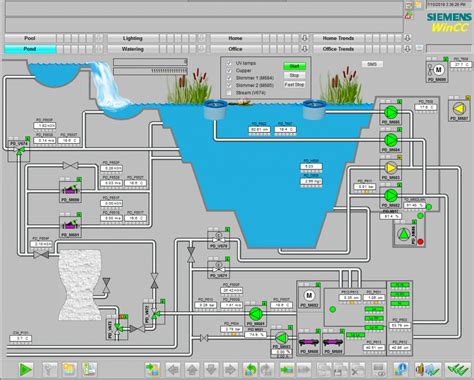Select the PD_M684 green pump symbol
The height and width of the screenshot is (380, 474).
click(391, 140)
